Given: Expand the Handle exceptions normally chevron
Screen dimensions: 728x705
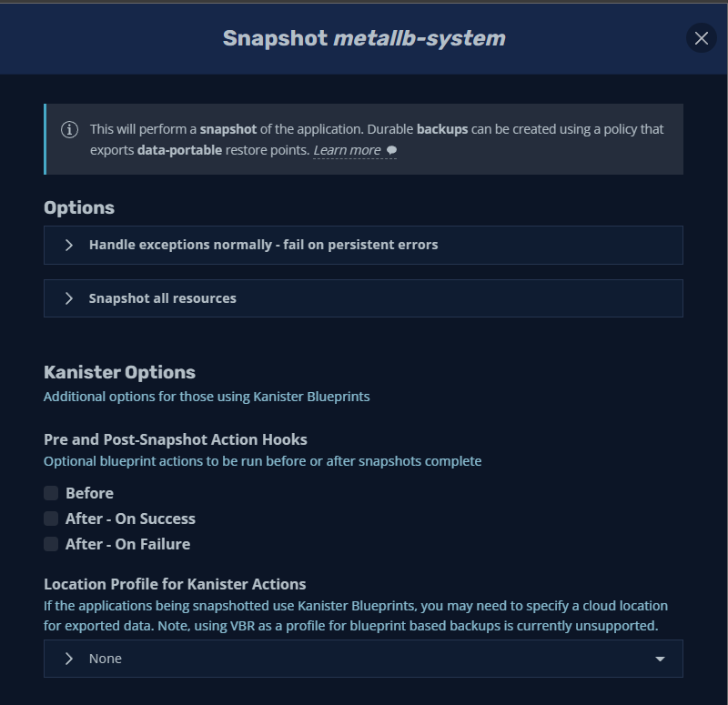Looking at the screenshot, I should [x=69, y=245].
